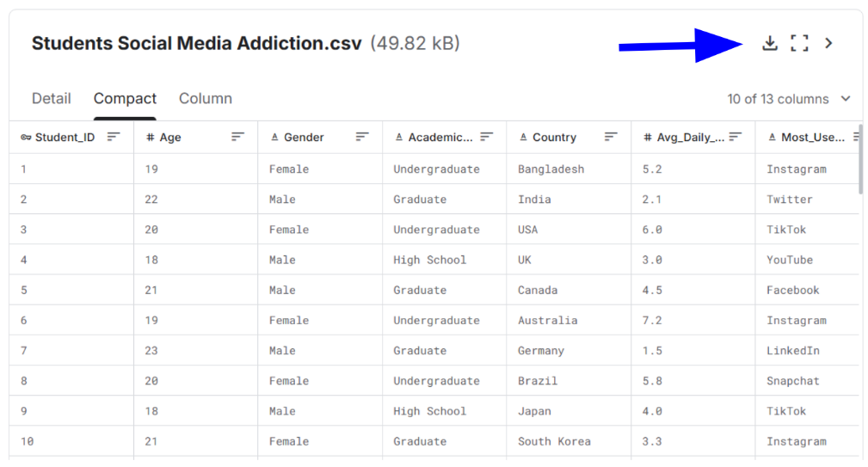Download the Students Social Media Addiction CSV
Screen dimensions: 868x467
coord(770,43)
